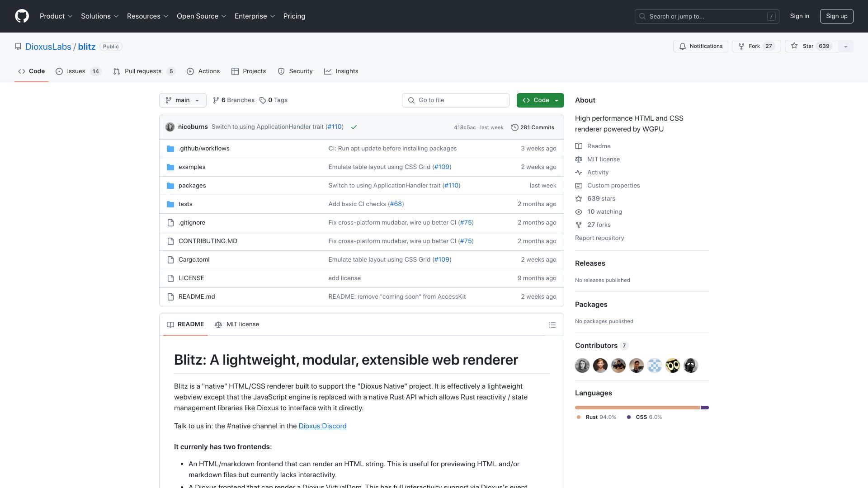This screenshot has height=488, width=868.
Task: Open 10 watching list
Action: [599, 212]
